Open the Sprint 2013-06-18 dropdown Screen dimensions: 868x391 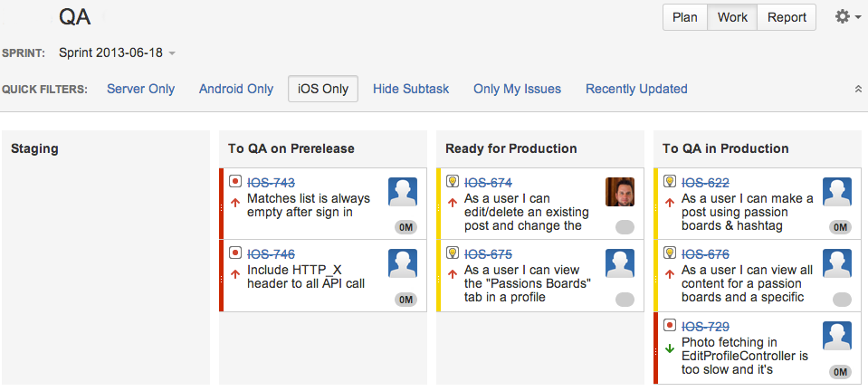(x=117, y=52)
